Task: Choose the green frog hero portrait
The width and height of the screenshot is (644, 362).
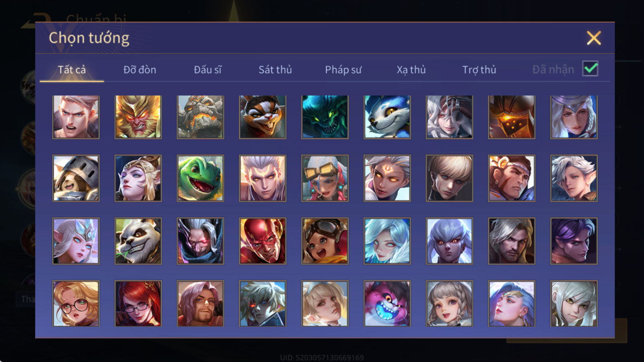Action: [x=200, y=179]
